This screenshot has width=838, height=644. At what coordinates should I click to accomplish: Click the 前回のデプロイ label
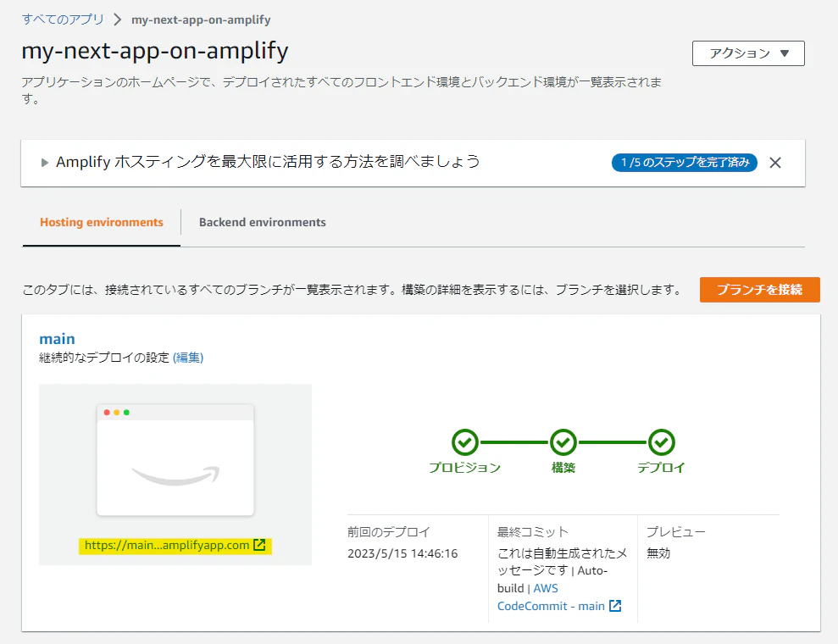pos(389,532)
